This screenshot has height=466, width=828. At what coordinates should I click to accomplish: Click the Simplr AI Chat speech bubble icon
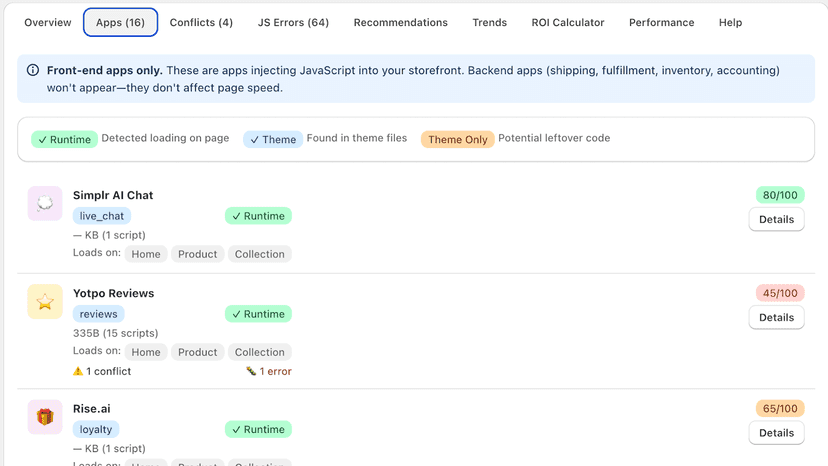pos(45,203)
